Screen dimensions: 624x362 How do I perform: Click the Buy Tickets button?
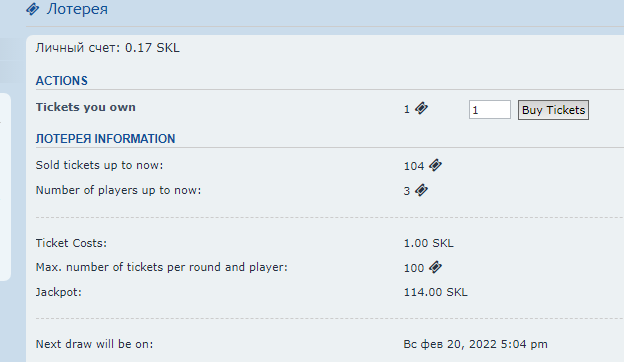[x=553, y=110]
